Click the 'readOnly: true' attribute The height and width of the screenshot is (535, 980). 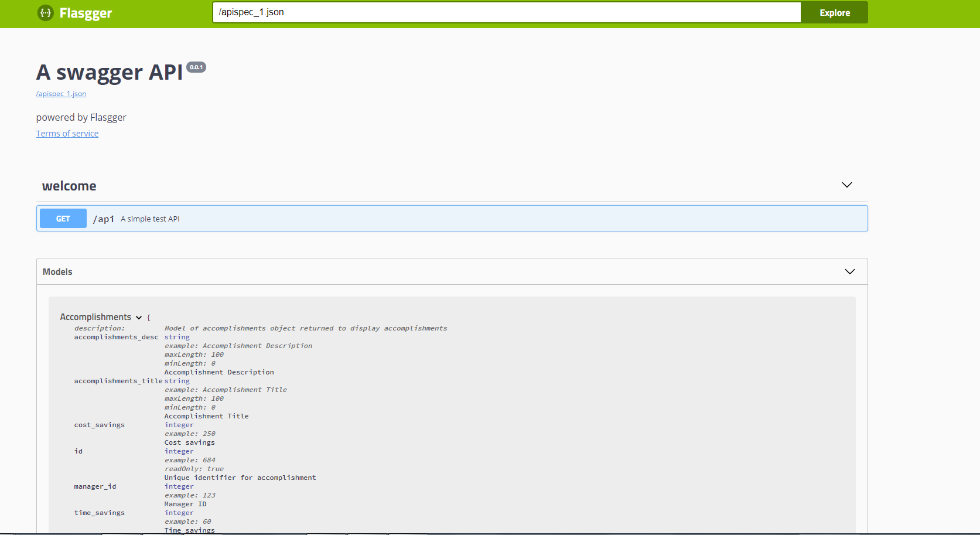click(194, 469)
